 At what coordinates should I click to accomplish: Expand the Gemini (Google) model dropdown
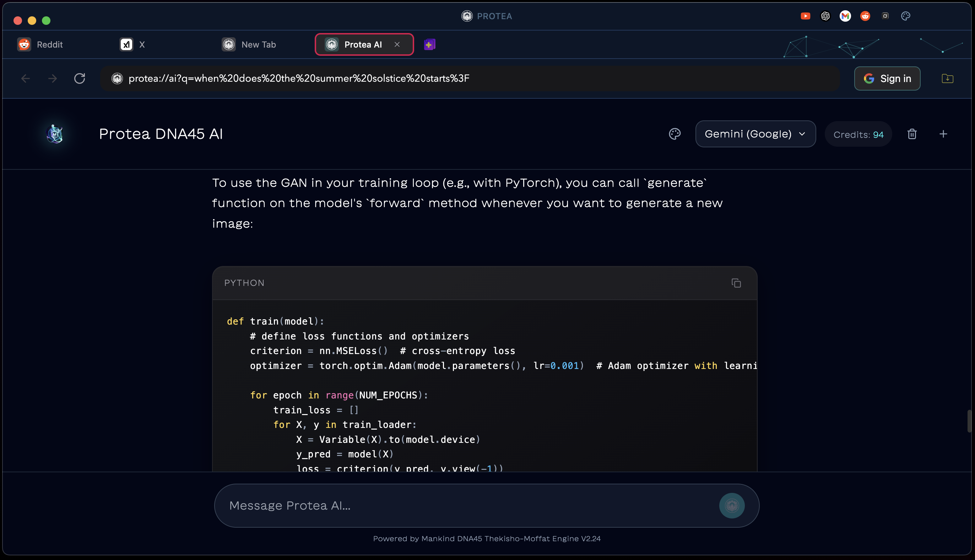755,134
